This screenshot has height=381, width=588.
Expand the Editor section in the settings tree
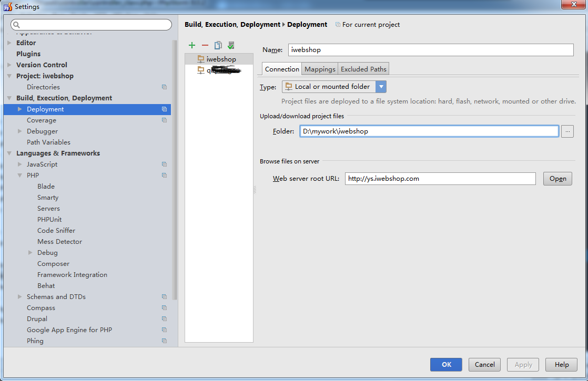point(8,43)
